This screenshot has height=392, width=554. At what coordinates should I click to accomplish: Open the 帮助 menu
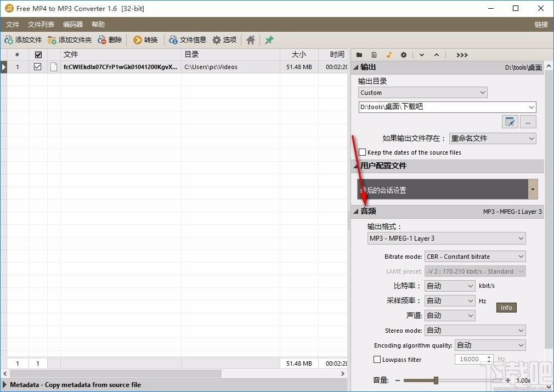98,24
